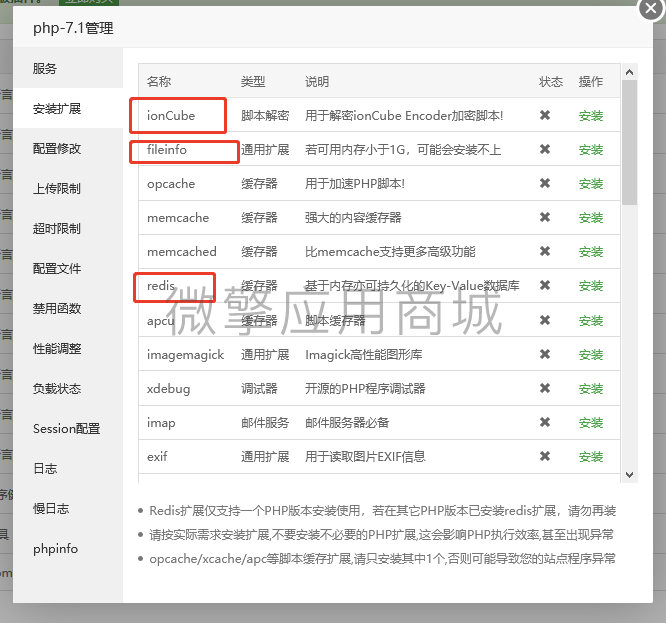
Task: Click the memcached extension name
Action: pyautogui.click(x=182, y=251)
